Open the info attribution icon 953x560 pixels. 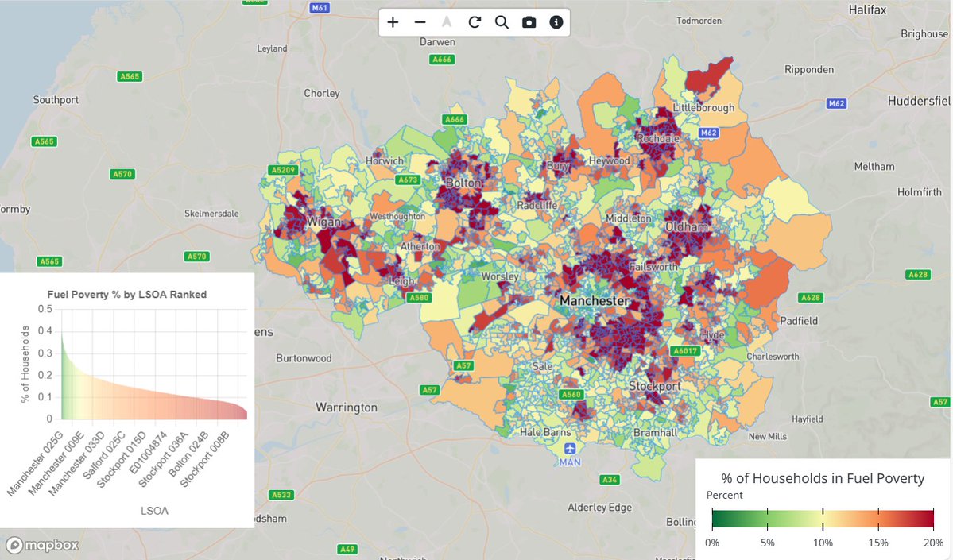coord(556,22)
